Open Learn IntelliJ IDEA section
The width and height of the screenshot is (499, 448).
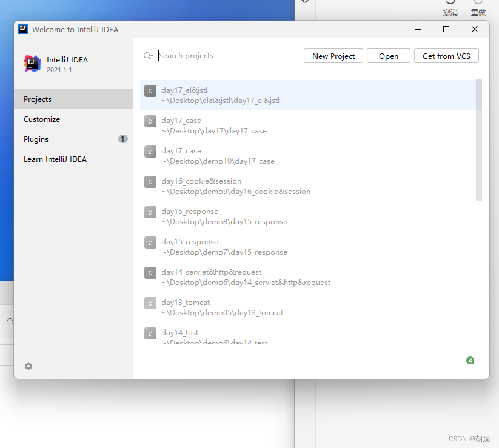[x=73, y=159]
